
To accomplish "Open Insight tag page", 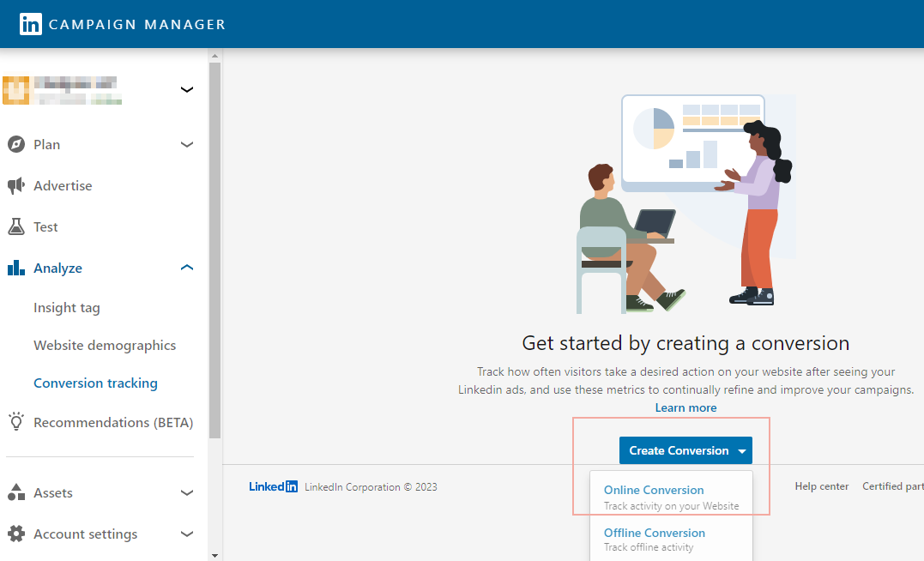I will point(67,308).
